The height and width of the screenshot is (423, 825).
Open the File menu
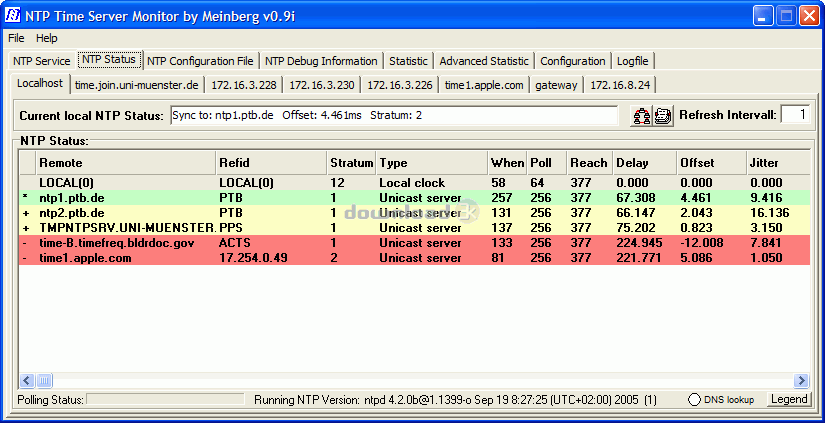coord(16,38)
